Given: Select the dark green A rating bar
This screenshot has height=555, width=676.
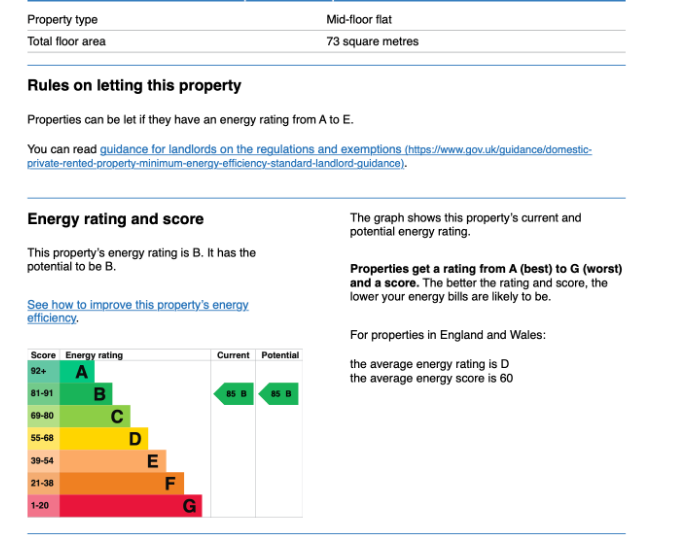Looking at the screenshot, I should pos(77,372).
